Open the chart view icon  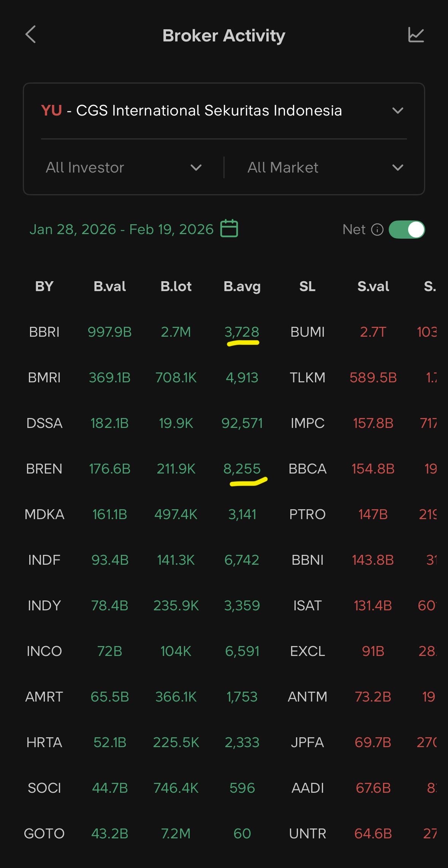coord(416,35)
